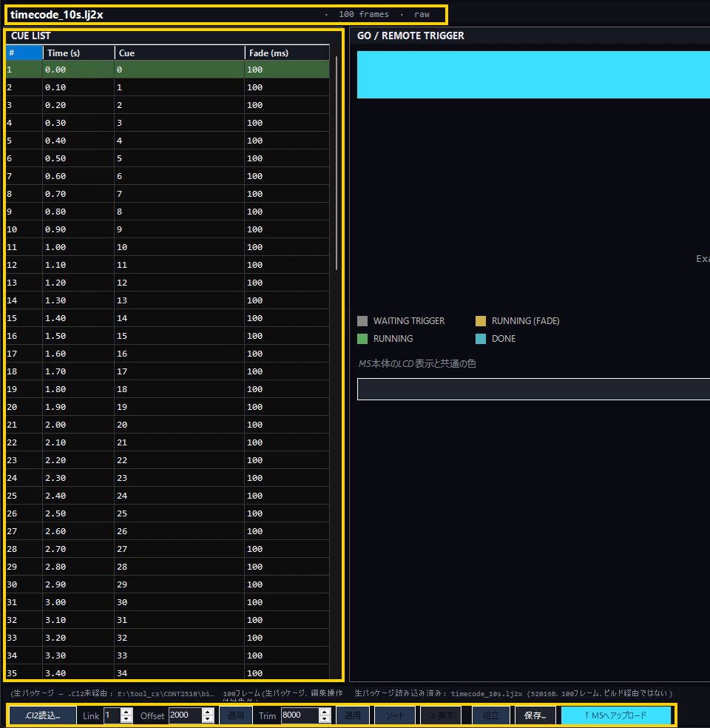Sort by the Fade (ms) column header

pos(287,53)
